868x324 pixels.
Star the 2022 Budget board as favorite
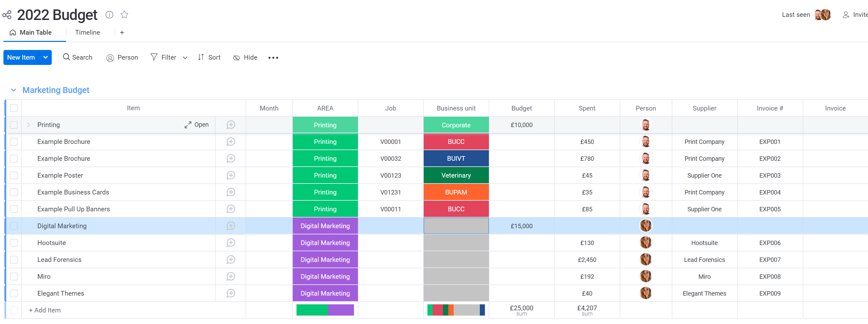[x=124, y=14]
